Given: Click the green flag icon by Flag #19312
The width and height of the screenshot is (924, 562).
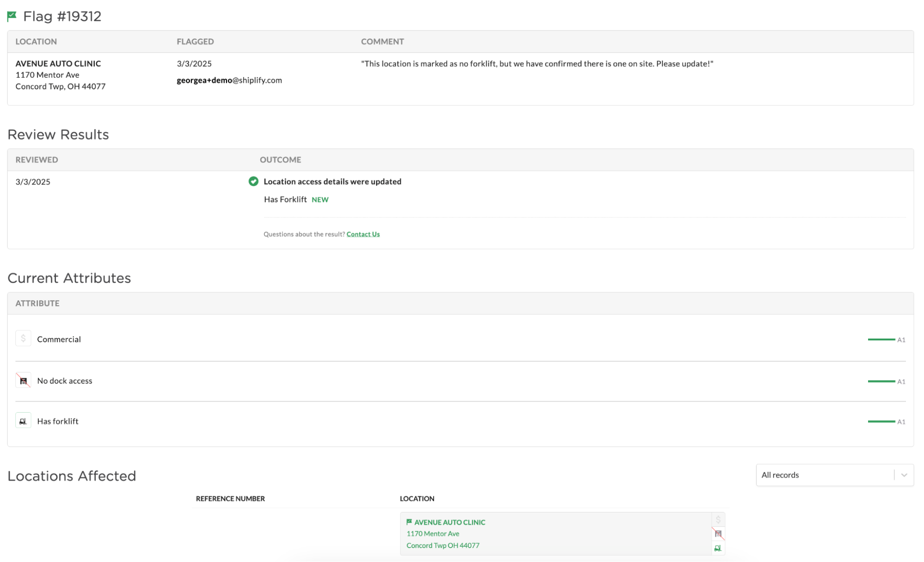Looking at the screenshot, I should tap(12, 16).
